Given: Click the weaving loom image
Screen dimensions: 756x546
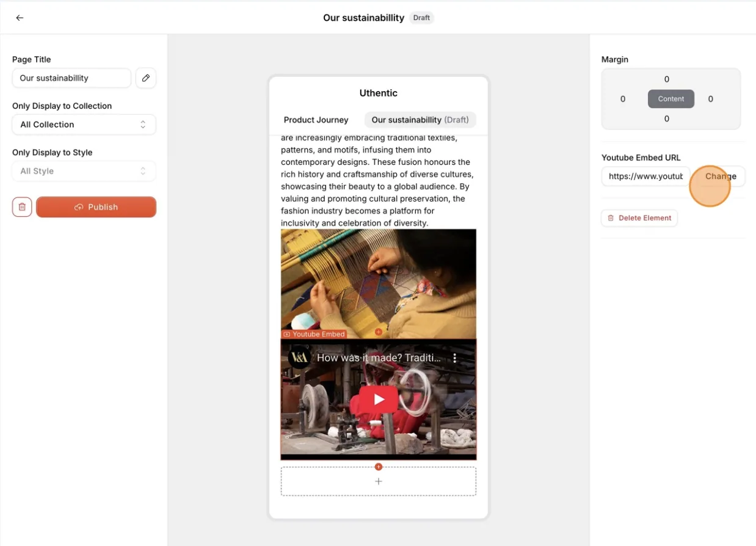Looking at the screenshot, I should (x=379, y=283).
